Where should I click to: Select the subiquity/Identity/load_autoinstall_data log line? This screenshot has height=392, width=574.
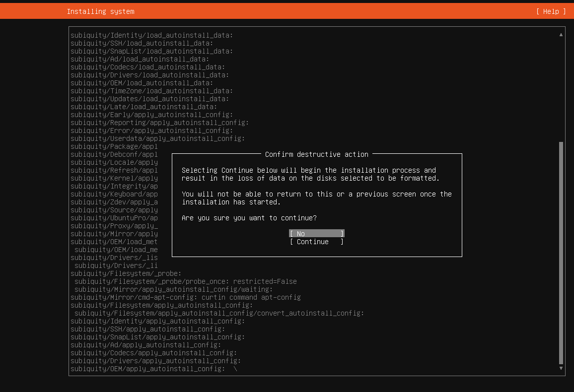click(x=151, y=35)
